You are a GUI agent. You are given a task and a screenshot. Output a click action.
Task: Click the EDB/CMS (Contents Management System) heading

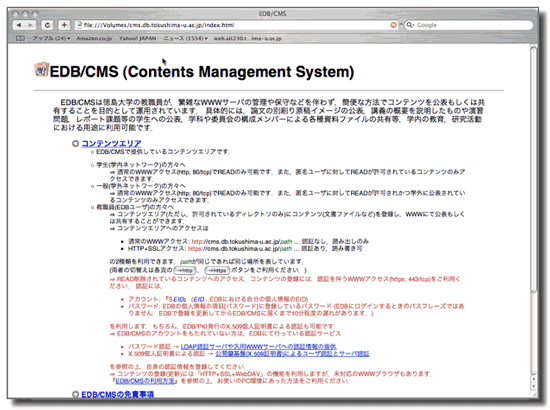[202, 72]
